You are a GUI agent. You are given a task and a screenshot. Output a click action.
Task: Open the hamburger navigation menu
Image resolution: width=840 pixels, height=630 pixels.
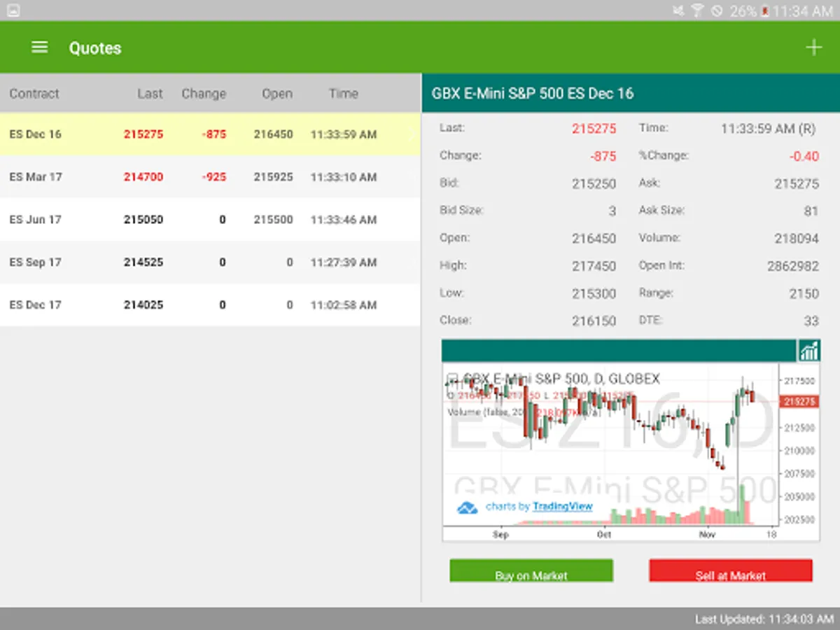tap(40, 48)
